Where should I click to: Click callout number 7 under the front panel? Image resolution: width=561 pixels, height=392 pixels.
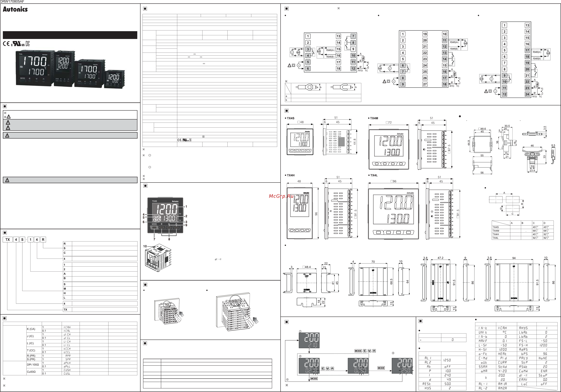point(154,239)
